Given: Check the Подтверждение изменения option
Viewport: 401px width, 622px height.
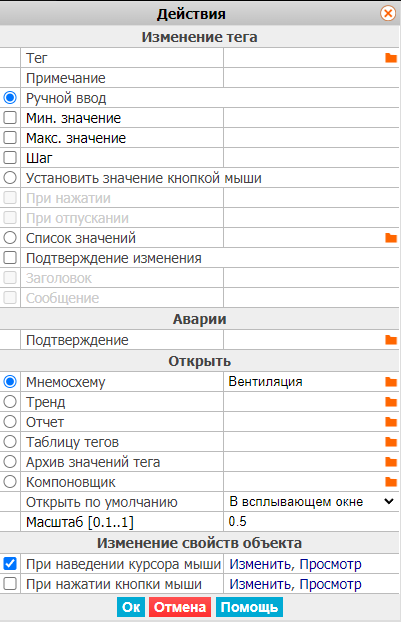Looking at the screenshot, I should click(x=10, y=258).
